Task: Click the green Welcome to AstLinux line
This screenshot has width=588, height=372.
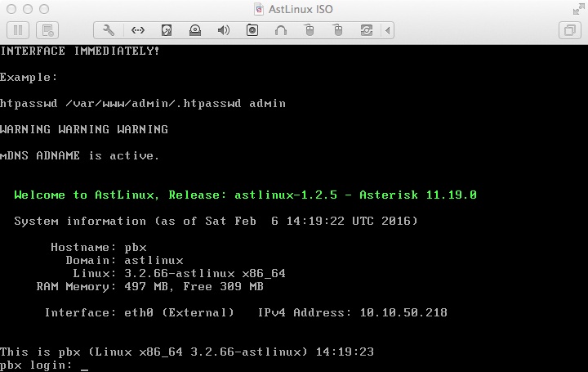Action: pyautogui.click(x=245, y=195)
